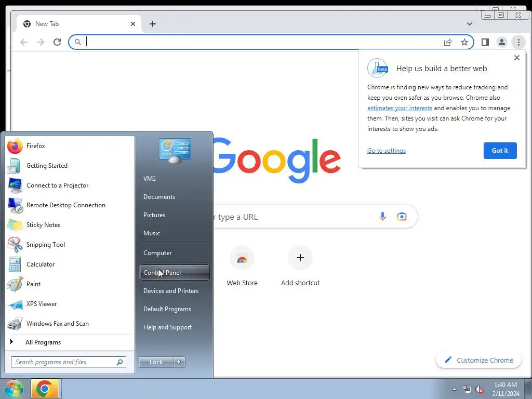
Task: Close the New Tab tab
Action: pyautogui.click(x=133, y=24)
